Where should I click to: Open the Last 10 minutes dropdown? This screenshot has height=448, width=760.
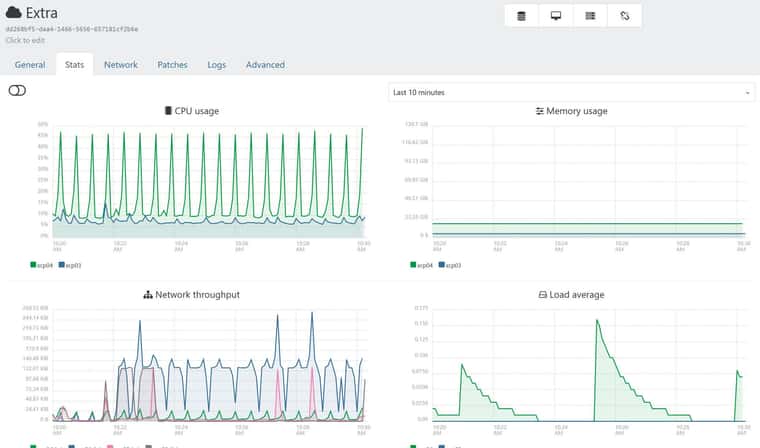pyautogui.click(x=571, y=93)
